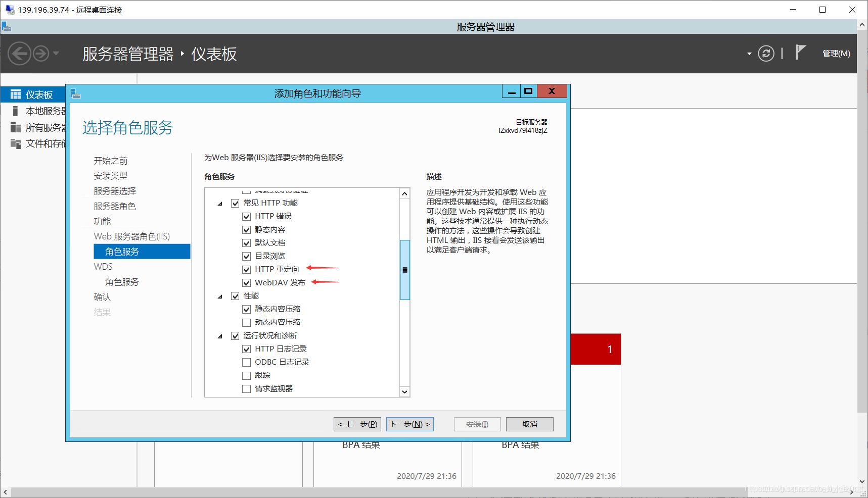868x498 pixels.
Task: Click the Server Manager forward arrow icon
Action: coord(41,53)
